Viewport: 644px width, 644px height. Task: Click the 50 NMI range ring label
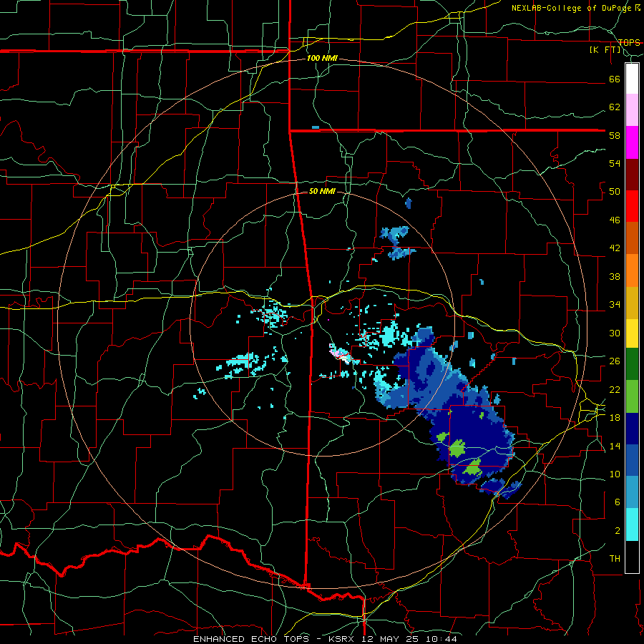322,191
